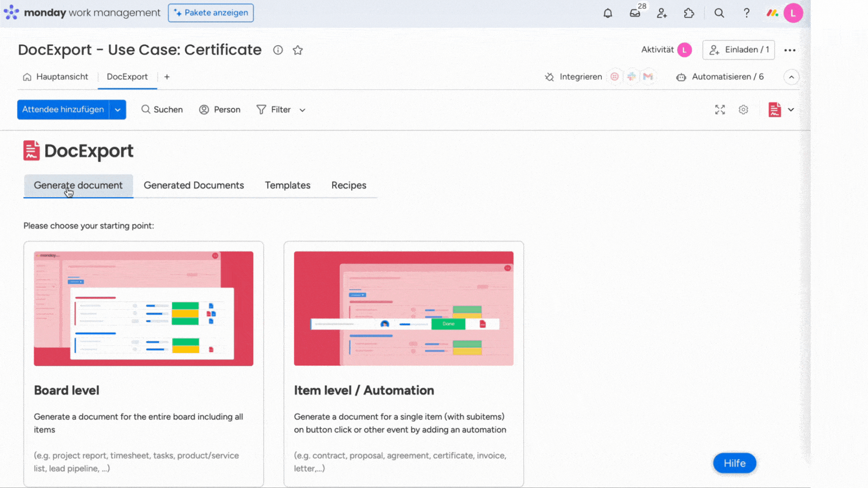Open the inbox with 28 updates
The width and height of the screenshot is (868, 488).
click(635, 13)
